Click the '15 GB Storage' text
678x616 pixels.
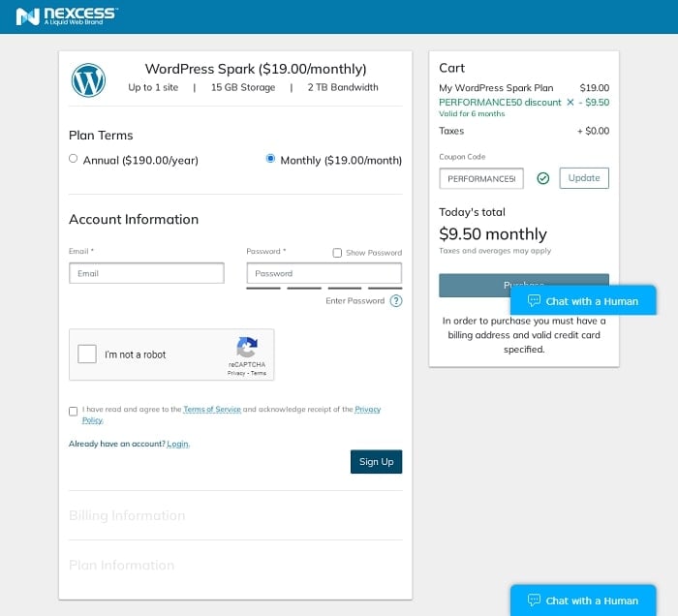[243, 87]
